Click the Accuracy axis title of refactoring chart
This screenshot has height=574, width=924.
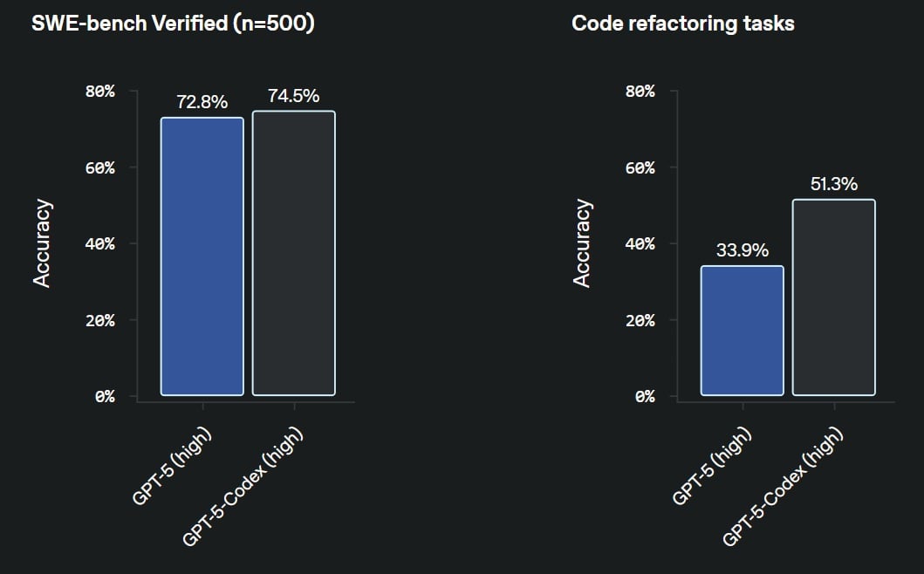[582, 243]
